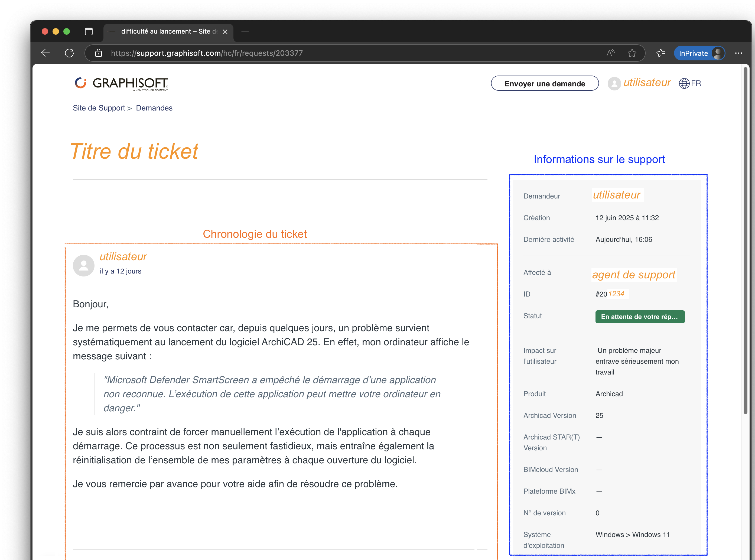Click the Archicad Version value '25'
755x560 pixels.
coord(599,415)
